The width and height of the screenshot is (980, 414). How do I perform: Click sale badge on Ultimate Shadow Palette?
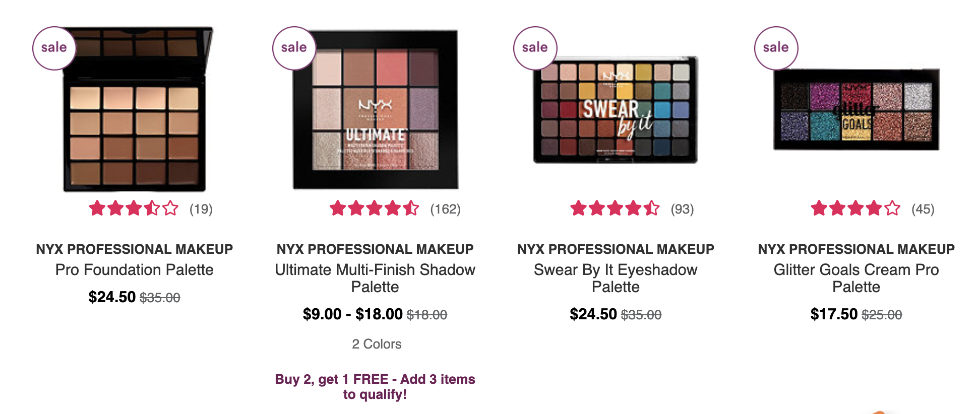point(294,48)
